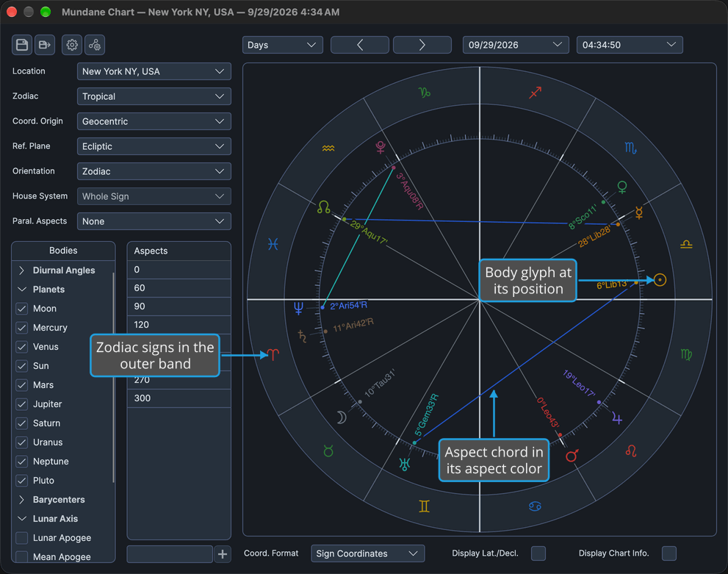Uncheck the Mars body checkbox
728x574 pixels.
22,385
